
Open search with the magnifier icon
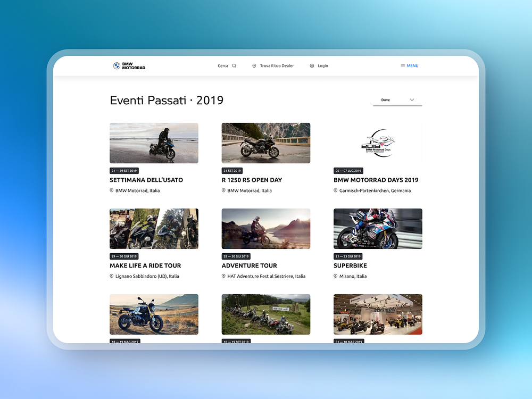click(234, 65)
